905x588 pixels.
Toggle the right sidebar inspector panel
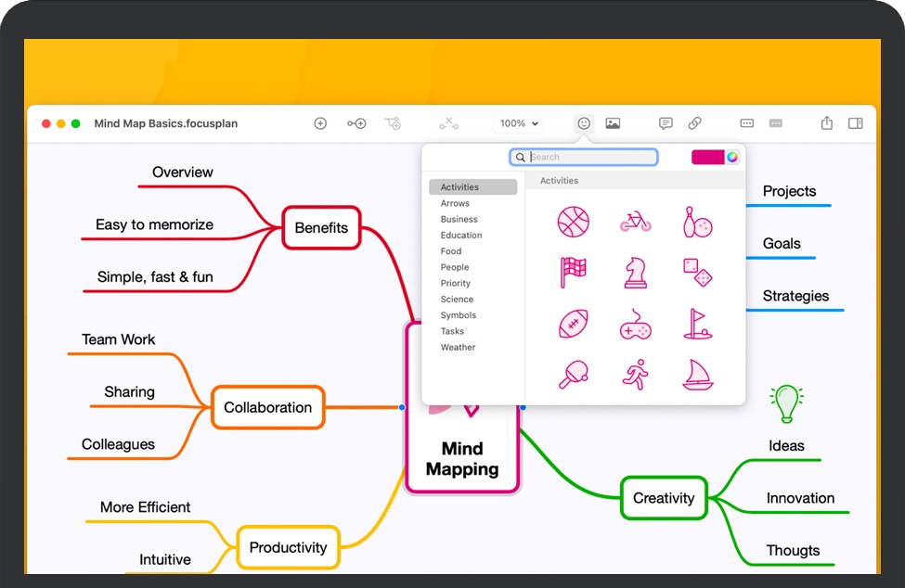(x=856, y=123)
